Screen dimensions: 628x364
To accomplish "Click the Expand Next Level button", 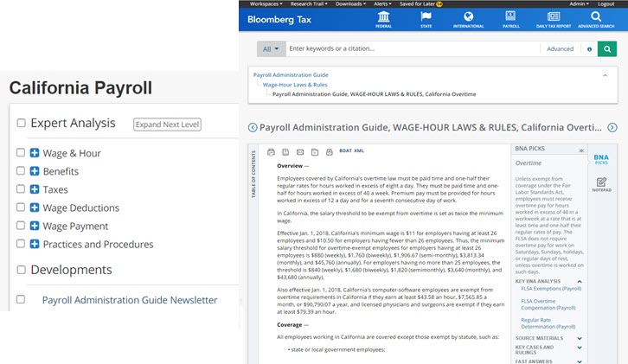I will [167, 125].
